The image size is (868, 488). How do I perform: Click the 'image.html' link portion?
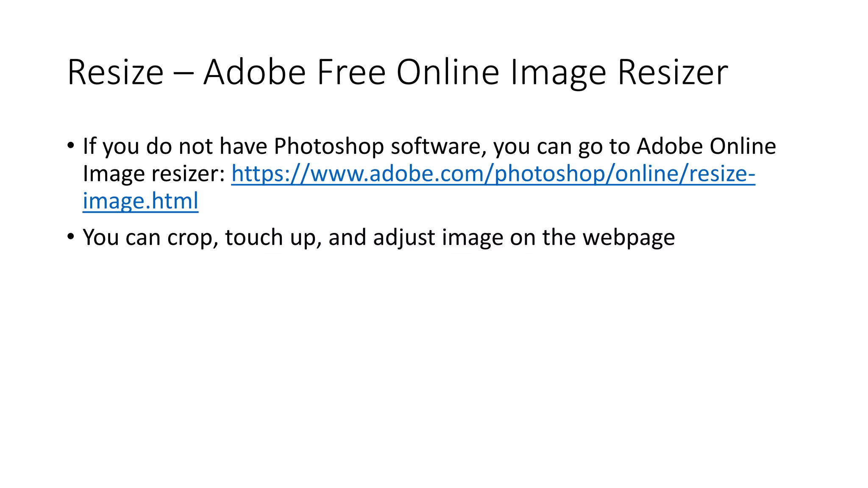[140, 201]
